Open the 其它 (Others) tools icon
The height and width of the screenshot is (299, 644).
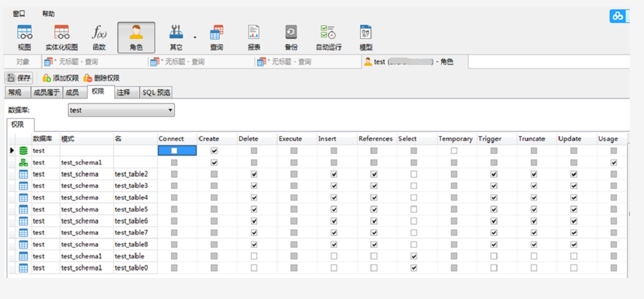(176, 38)
